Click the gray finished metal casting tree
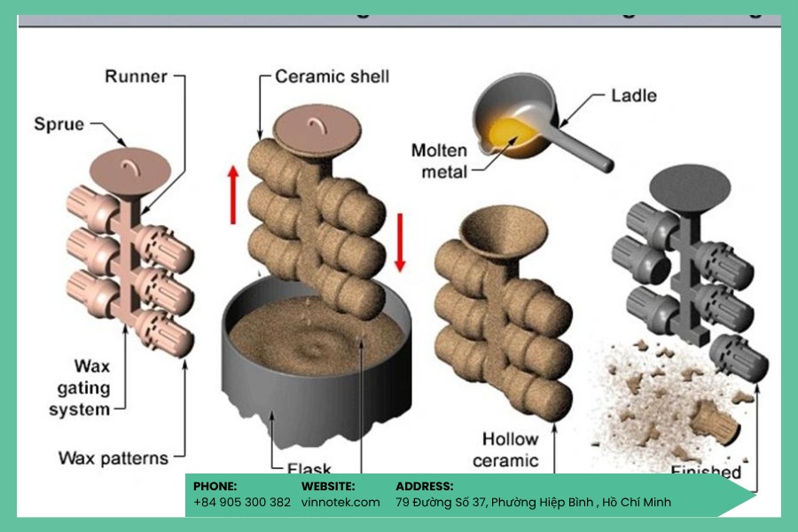The width and height of the screenshot is (798, 532). [x=691, y=272]
